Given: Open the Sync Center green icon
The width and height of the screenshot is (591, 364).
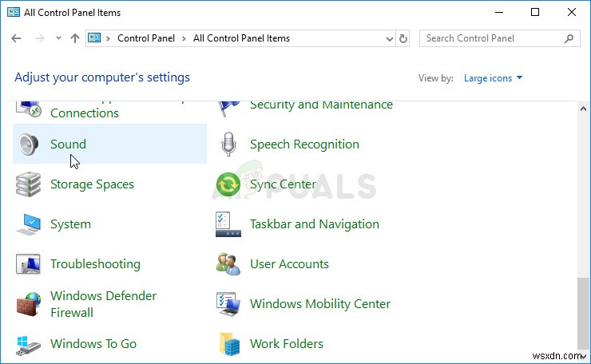Looking at the screenshot, I should click(228, 184).
